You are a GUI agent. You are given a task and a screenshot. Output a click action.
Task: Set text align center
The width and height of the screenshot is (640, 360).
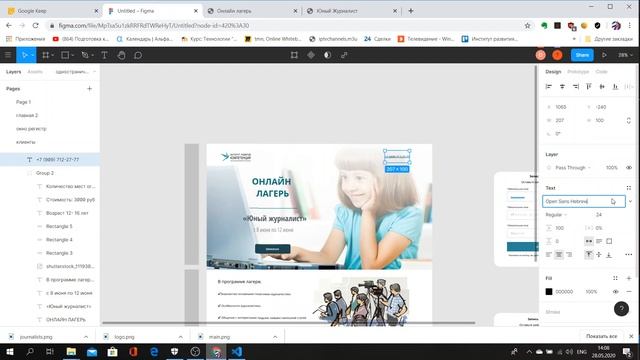coord(559,255)
